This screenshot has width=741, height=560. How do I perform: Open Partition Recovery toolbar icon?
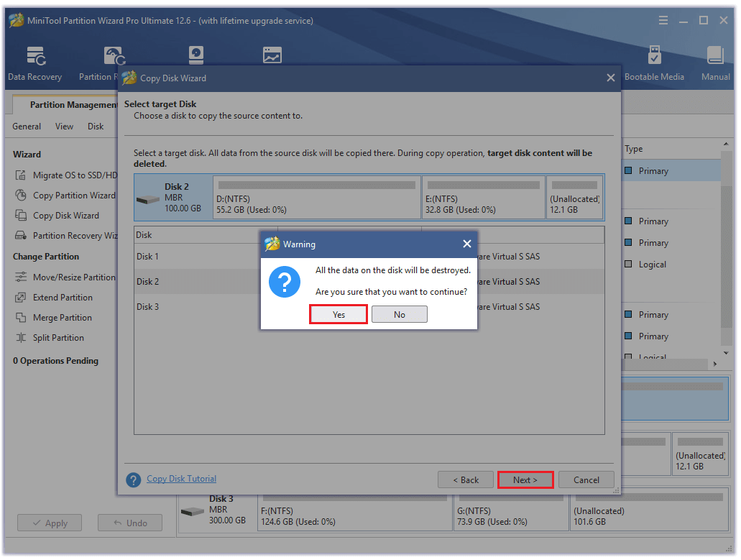pos(114,56)
